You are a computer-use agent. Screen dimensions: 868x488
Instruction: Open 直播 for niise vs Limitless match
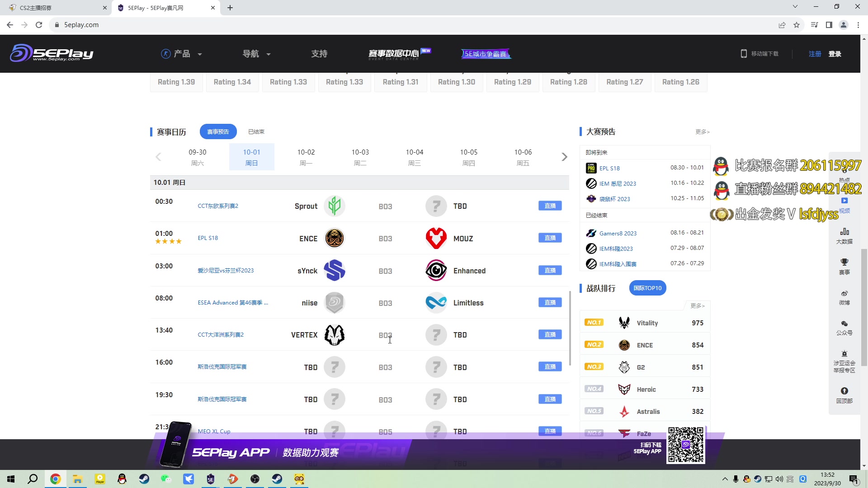tap(550, 302)
